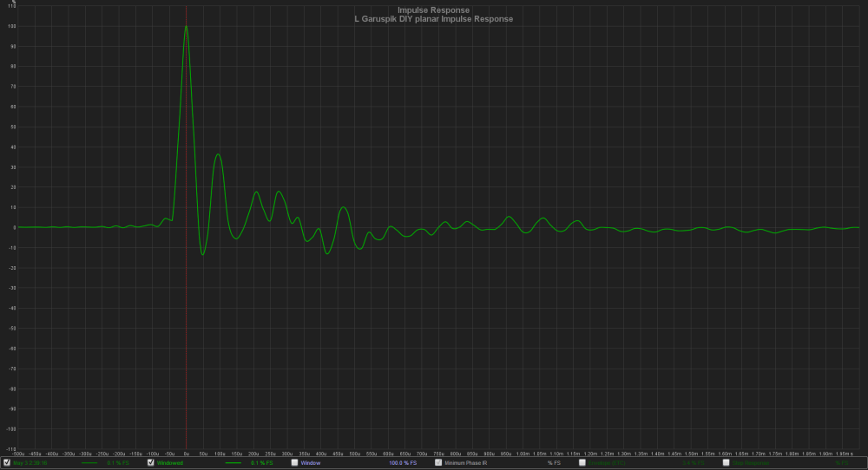Click the 1.00m tick on time axis
This screenshot has width=868, height=470.
(x=523, y=454)
